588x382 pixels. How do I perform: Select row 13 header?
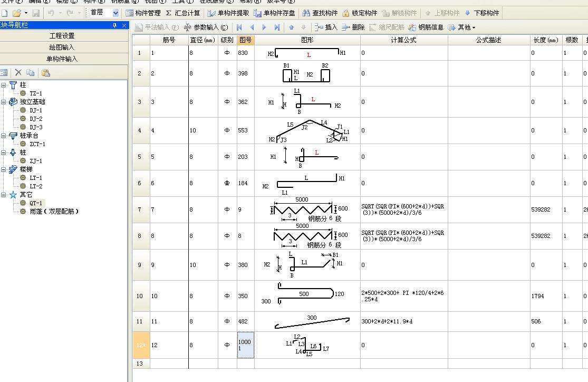tap(141, 363)
